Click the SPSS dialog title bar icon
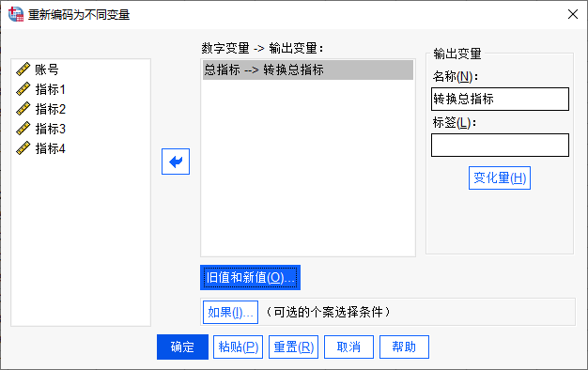 pos(16,14)
